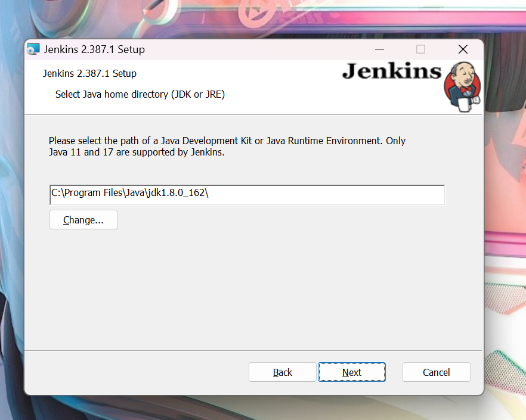Click the 'Jenkins 2.387.1 Setup' title bar text

pos(94,49)
